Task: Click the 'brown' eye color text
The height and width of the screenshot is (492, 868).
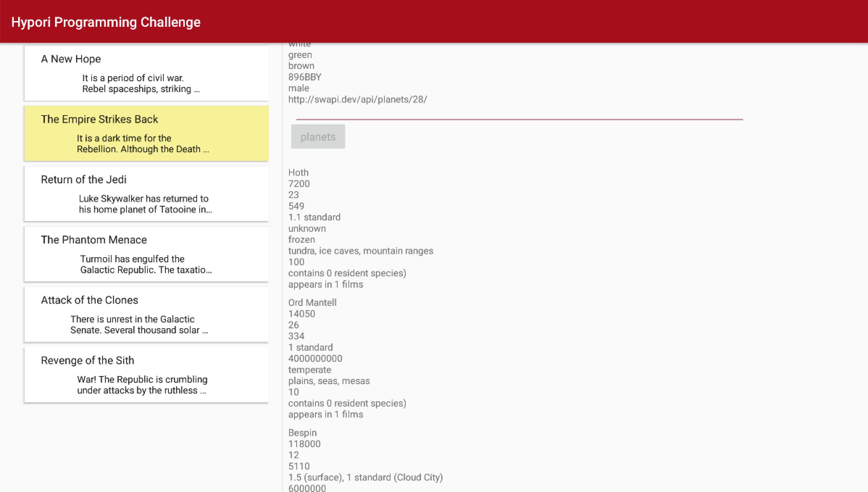Action: 301,66
